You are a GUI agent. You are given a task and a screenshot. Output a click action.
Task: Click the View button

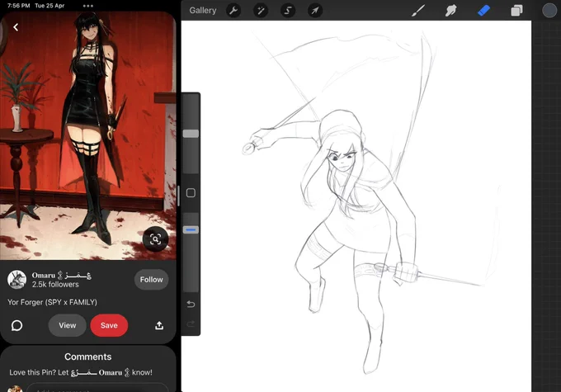point(68,325)
